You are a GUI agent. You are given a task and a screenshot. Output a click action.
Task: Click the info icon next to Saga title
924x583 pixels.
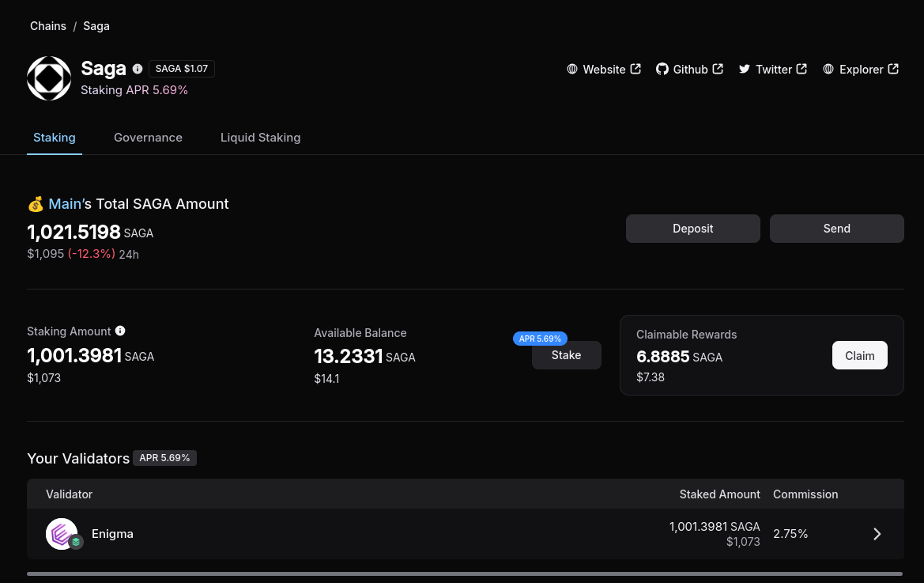[138, 69]
